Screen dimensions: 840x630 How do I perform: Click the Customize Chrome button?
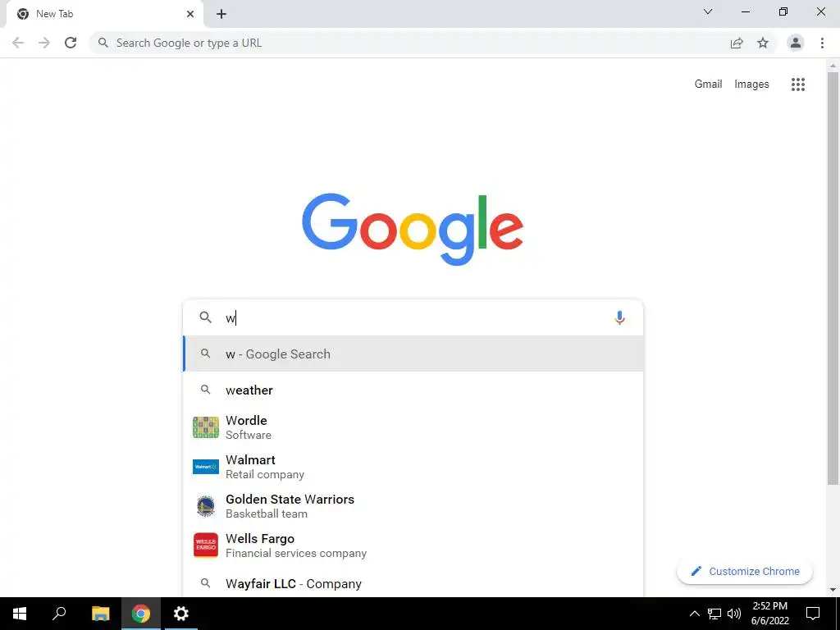pos(745,571)
